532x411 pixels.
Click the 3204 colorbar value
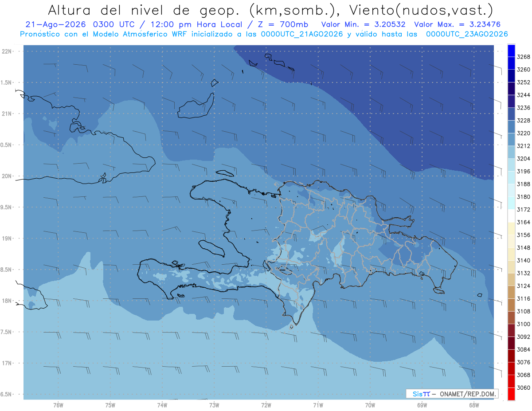[524, 158]
